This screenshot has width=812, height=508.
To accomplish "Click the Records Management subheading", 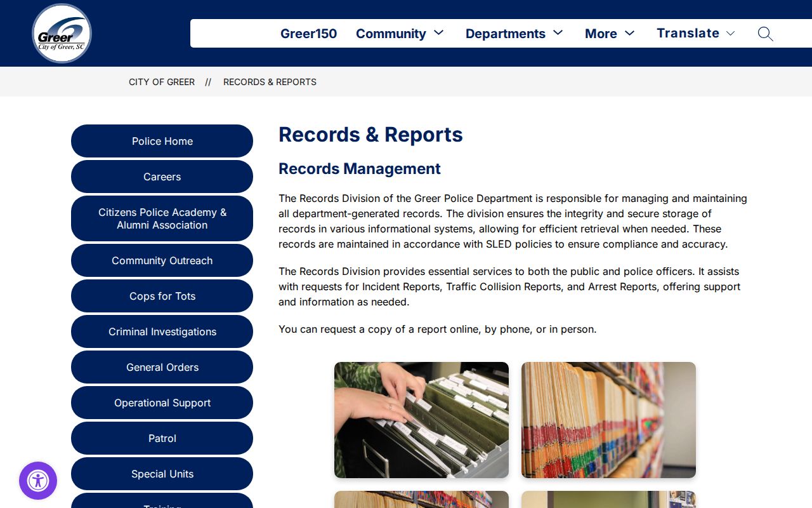I will tap(360, 169).
